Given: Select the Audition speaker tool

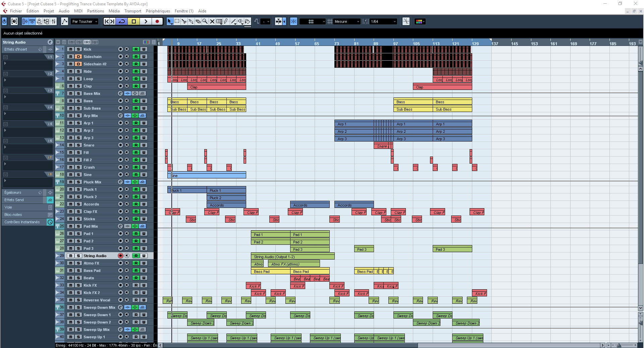Looking at the screenshot, I should 240,21.
